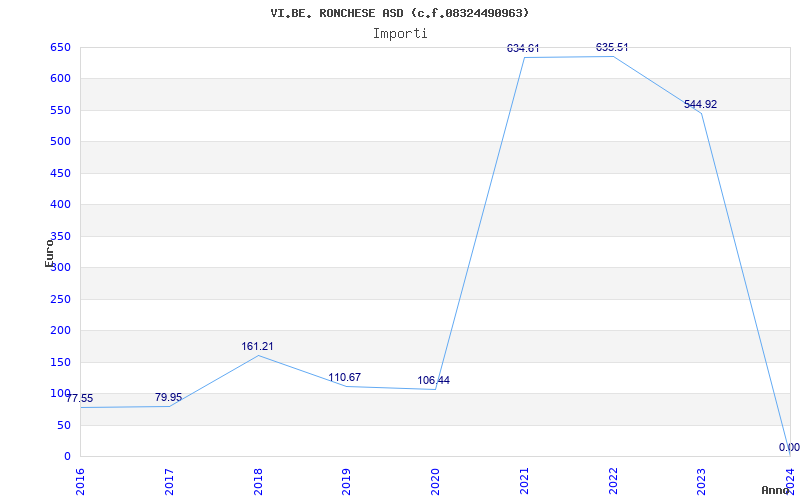Click the Importi subtitle

[x=400, y=34]
